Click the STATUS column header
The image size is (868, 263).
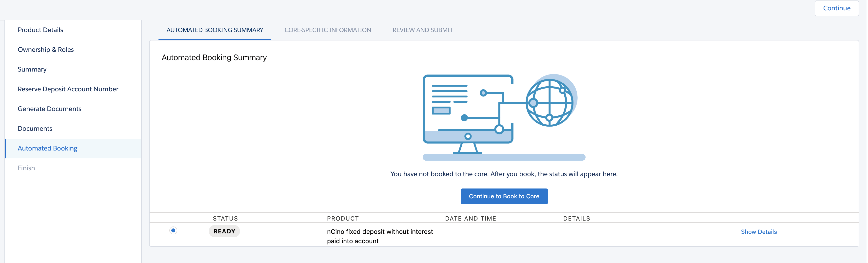[x=225, y=218]
